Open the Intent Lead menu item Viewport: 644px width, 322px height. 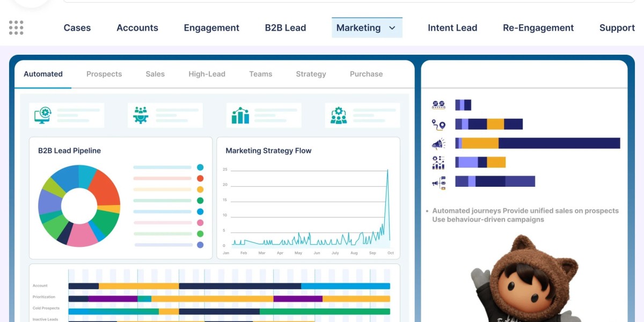coord(452,27)
